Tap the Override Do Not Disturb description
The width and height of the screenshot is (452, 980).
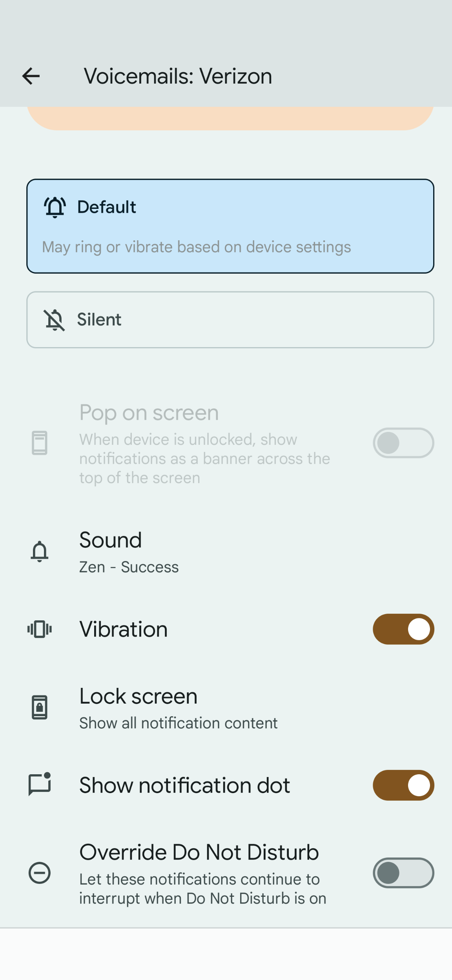202,889
